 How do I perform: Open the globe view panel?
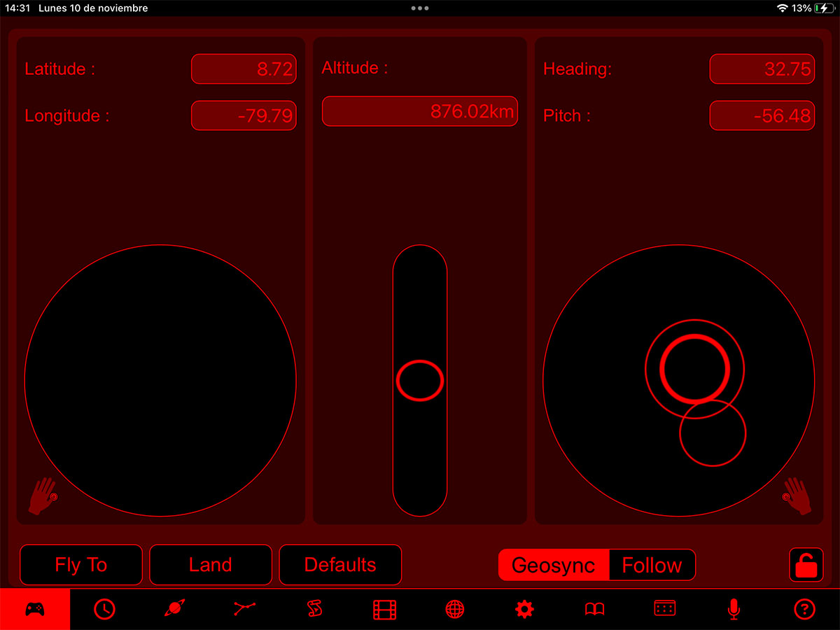tap(454, 608)
